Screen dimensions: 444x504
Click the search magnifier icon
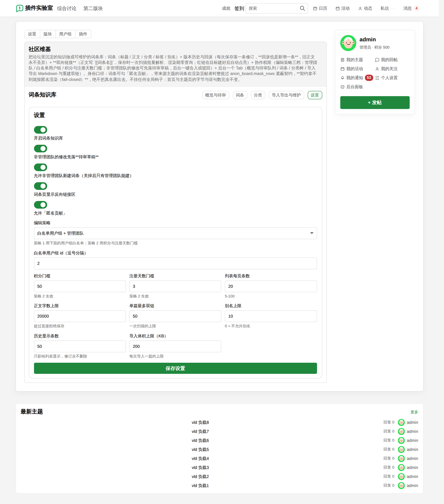coord(302,8)
